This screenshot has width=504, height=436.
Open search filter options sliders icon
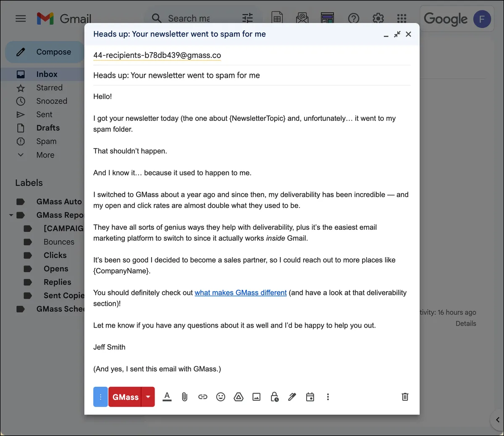pyautogui.click(x=248, y=18)
